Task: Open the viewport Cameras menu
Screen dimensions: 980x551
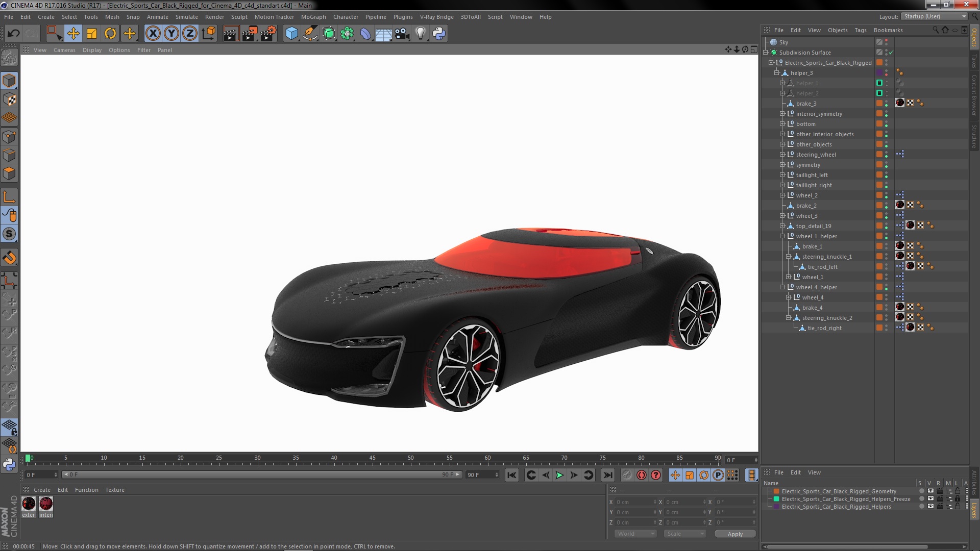Action: pyautogui.click(x=64, y=50)
